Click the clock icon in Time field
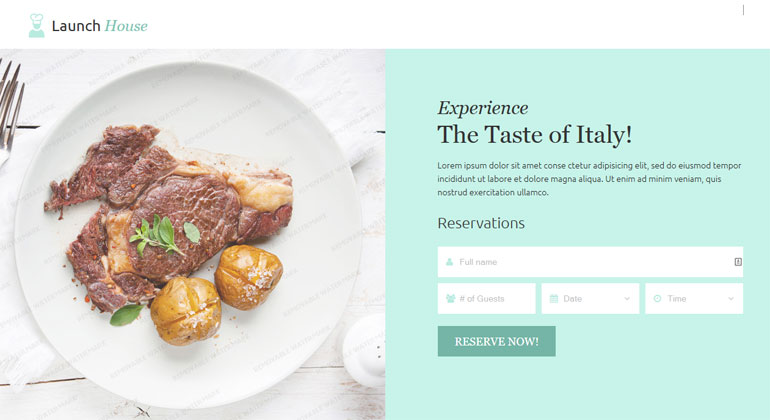The image size is (770, 420). tap(657, 299)
